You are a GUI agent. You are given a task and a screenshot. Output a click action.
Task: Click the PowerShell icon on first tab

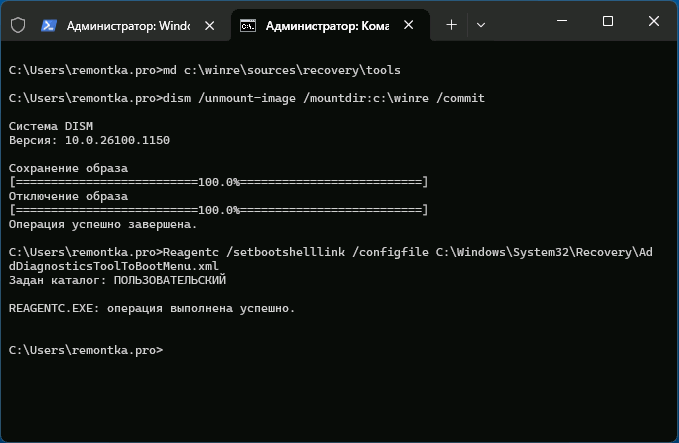click(x=47, y=25)
